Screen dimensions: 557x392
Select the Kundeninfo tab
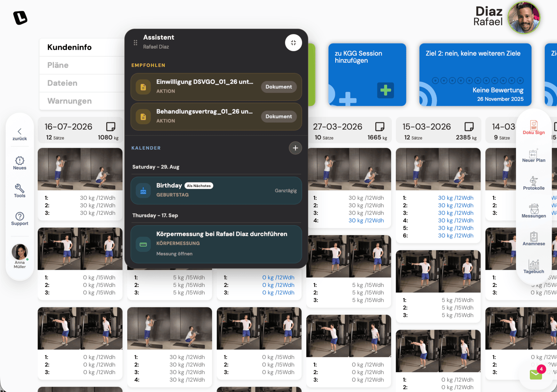(82, 47)
